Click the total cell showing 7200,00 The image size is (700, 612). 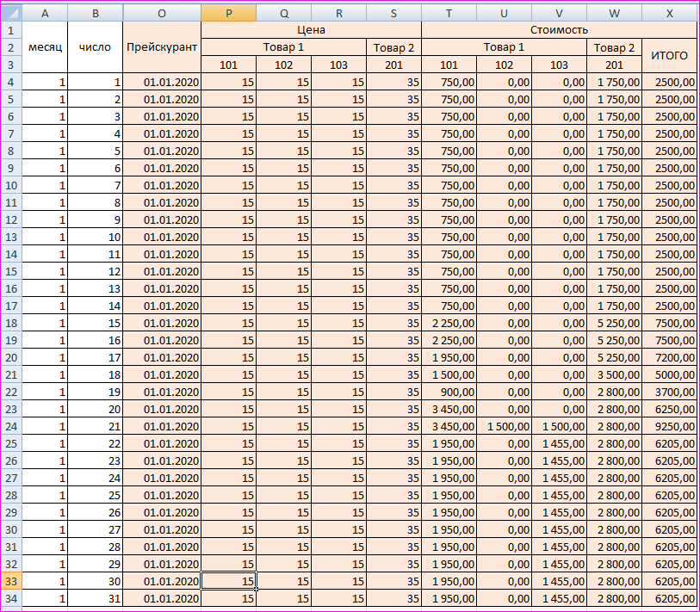pos(669,357)
